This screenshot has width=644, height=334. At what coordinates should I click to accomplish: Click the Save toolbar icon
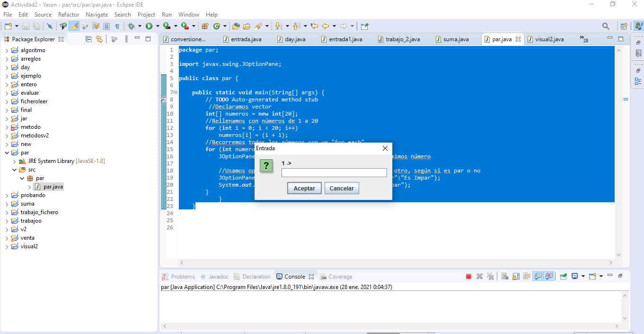click(x=26, y=26)
